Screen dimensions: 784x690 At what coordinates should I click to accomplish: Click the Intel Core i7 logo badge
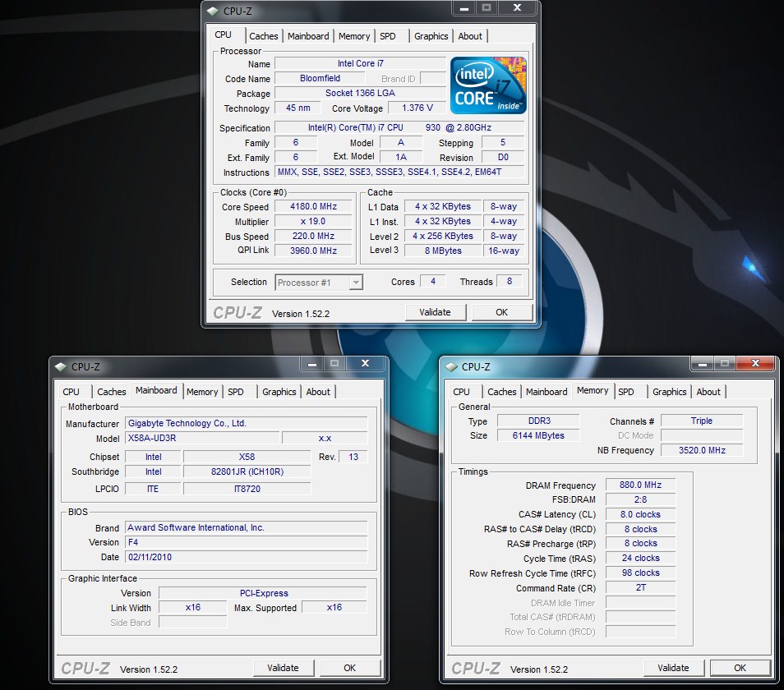pos(488,85)
